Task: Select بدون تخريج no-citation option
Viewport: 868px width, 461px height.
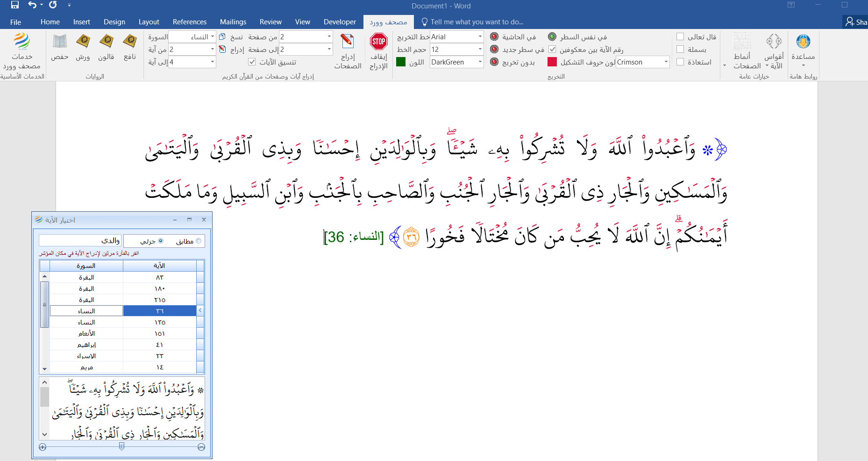Action: 494,62
